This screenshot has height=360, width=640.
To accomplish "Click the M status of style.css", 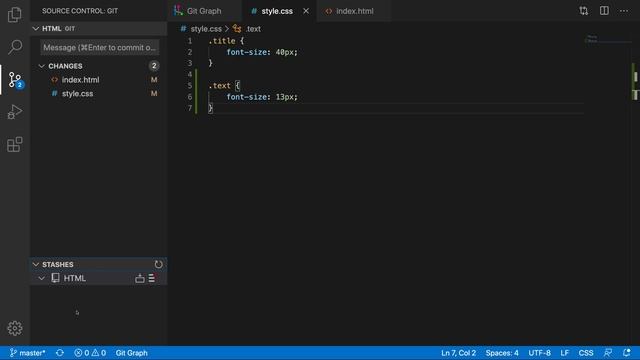I will (154, 93).
